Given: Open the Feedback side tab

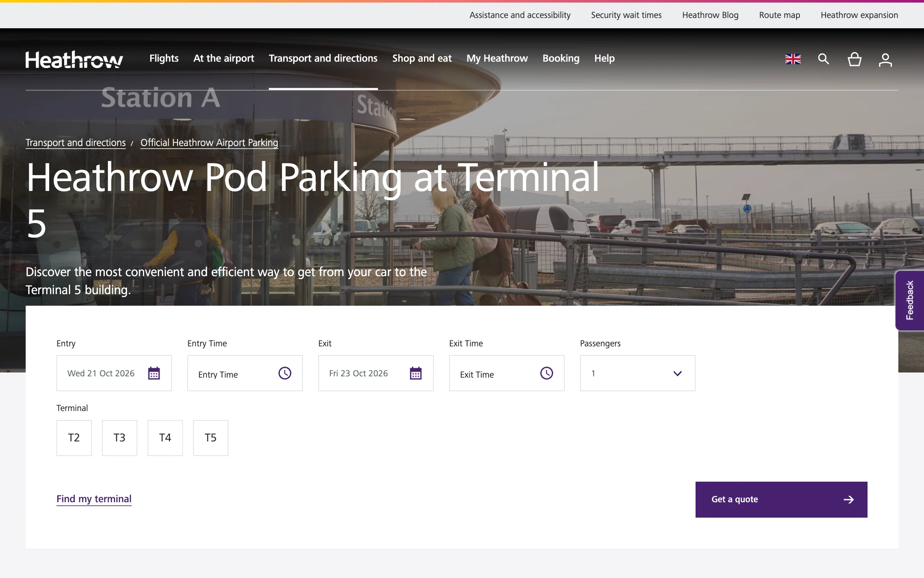Looking at the screenshot, I should [909, 300].
